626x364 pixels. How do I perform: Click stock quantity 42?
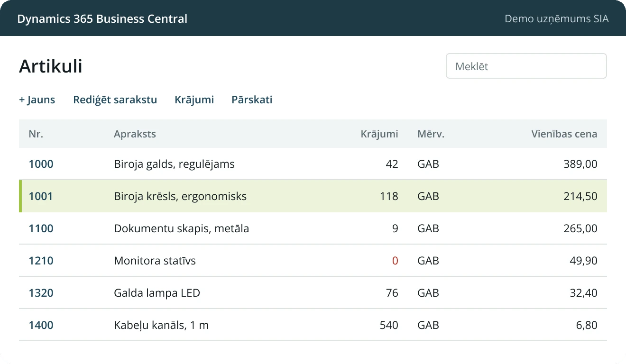coord(392,164)
